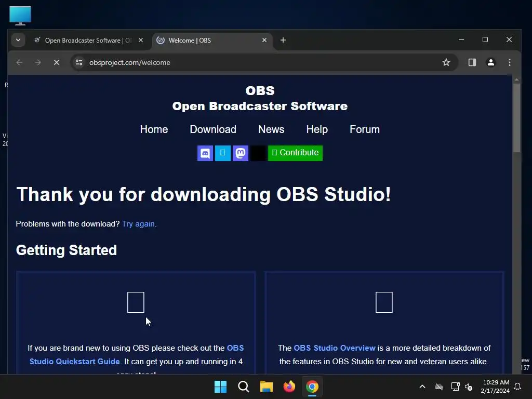The height and width of the screenshot is (399, 532).
Task: Go to Home in site navigation
Action: tap(154, 129)
